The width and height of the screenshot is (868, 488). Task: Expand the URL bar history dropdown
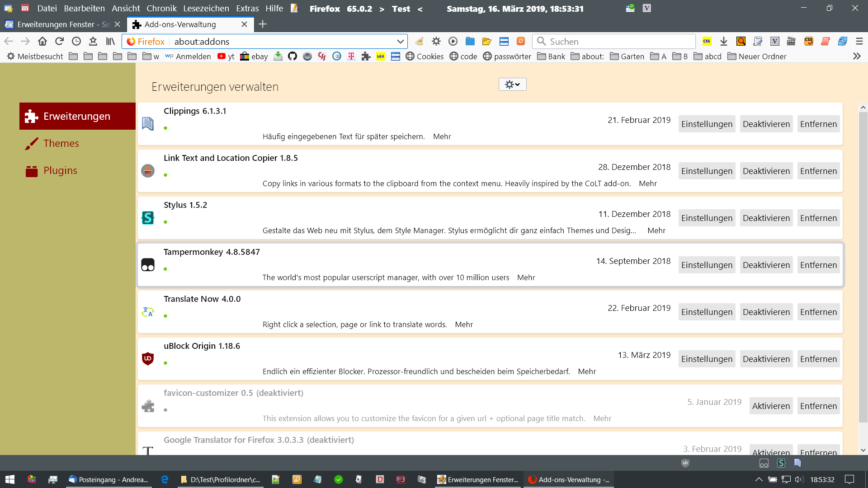400,42
